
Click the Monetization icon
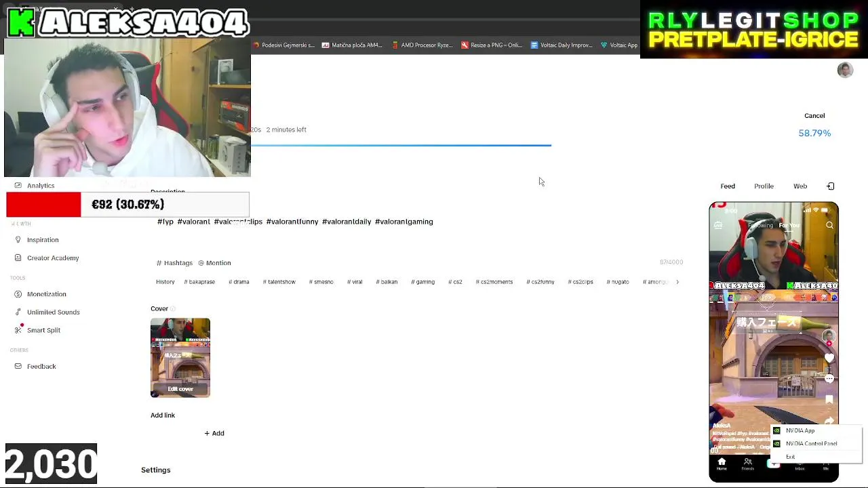point(18,294)
